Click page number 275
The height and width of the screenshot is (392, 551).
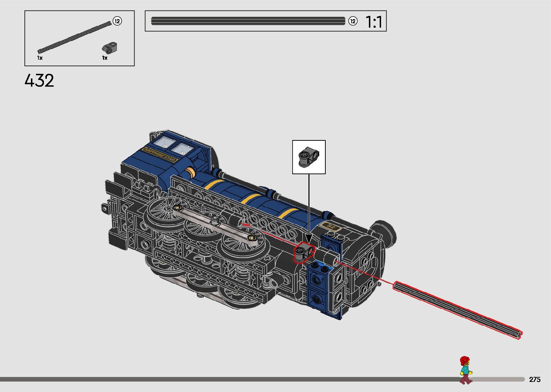[x=534, y=379]
